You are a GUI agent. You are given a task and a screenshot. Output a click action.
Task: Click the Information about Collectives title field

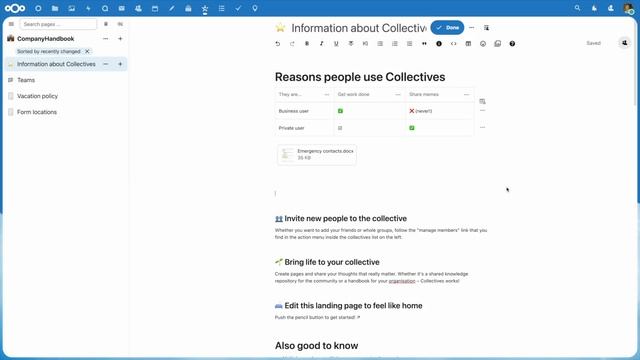tap(359, 28)
